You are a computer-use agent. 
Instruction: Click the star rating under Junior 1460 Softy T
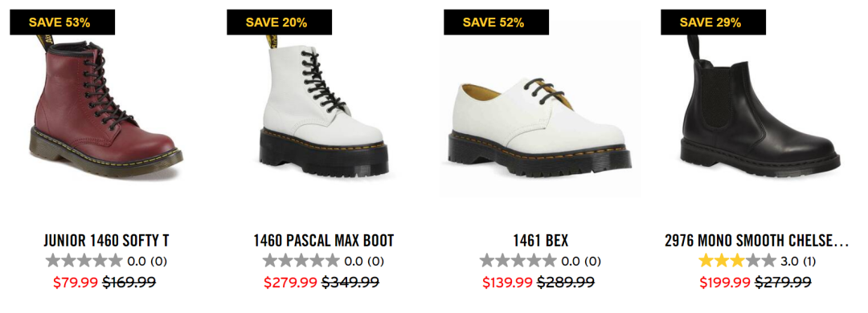pos(84,261)
